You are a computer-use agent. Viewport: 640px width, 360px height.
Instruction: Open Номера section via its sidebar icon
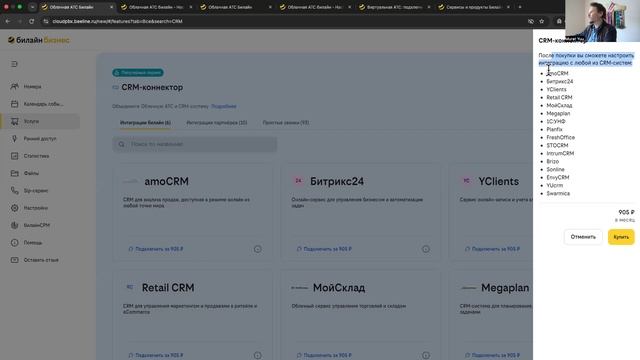coord(14,87)
